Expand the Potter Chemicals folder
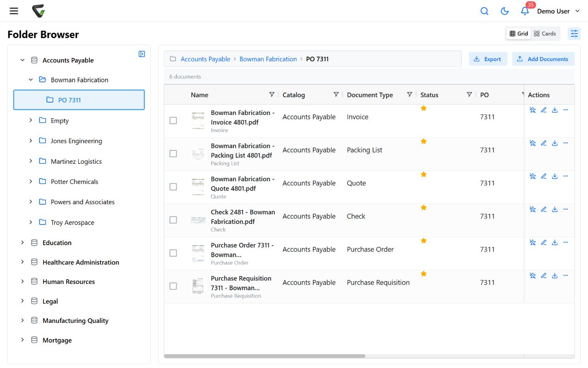The height and width of the screenshot is (368, 588). (x=31, y=181)
